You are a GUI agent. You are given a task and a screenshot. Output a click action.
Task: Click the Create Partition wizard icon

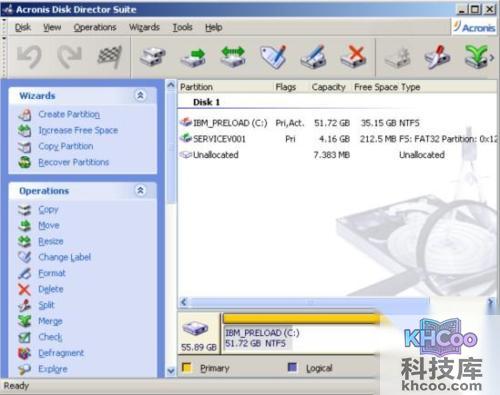pyautogui.click(x=25, y=115)
